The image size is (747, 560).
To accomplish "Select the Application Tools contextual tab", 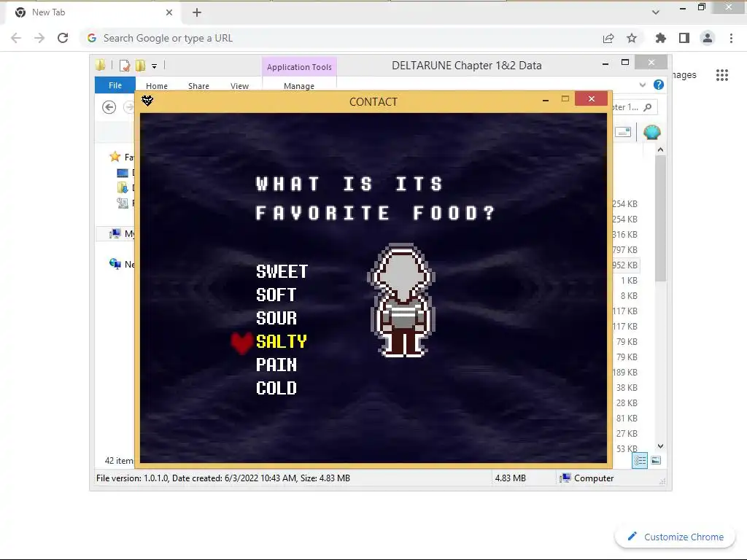I will pos(299,66).
